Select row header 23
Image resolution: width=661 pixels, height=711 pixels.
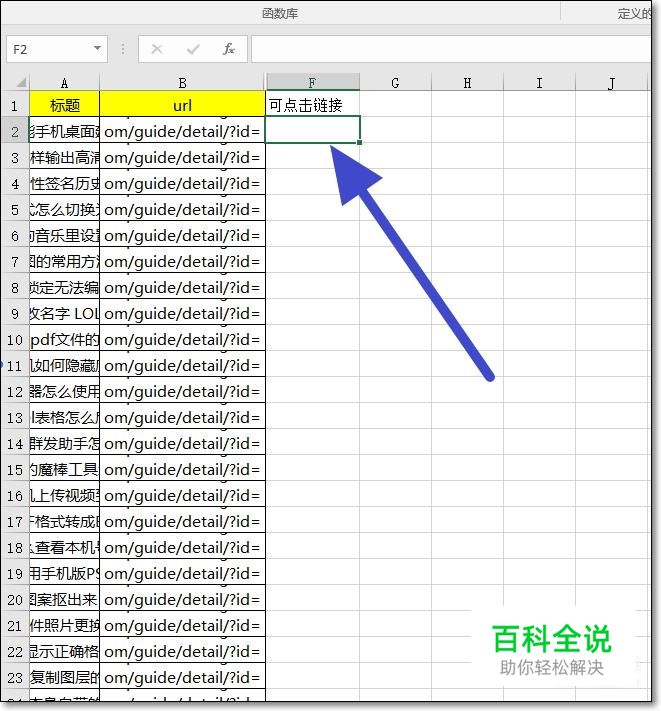(x=15, y=678)
